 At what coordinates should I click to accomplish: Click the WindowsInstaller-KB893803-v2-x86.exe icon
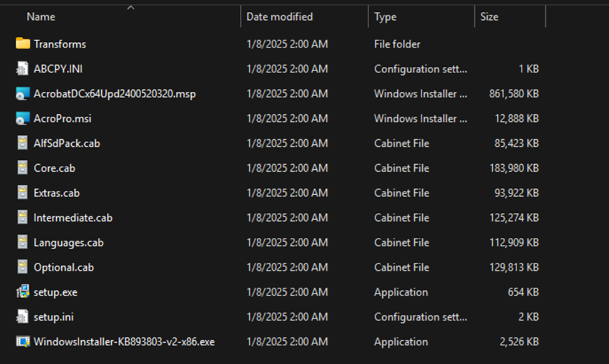pos(22,342)
